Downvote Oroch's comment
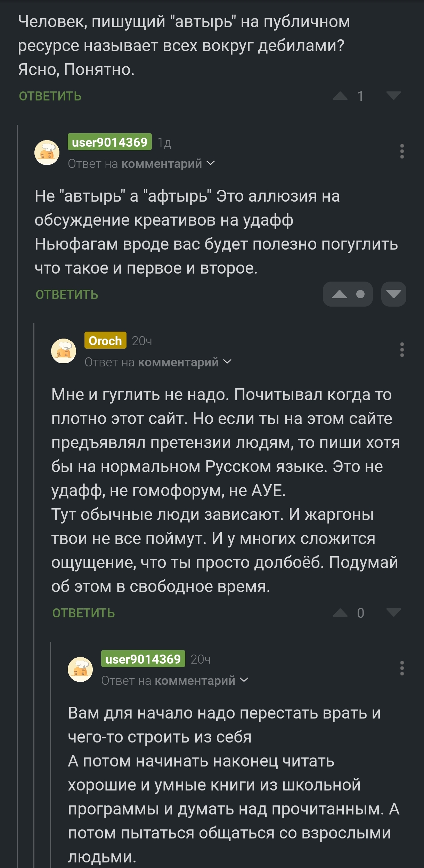 (x=393, y=613)
